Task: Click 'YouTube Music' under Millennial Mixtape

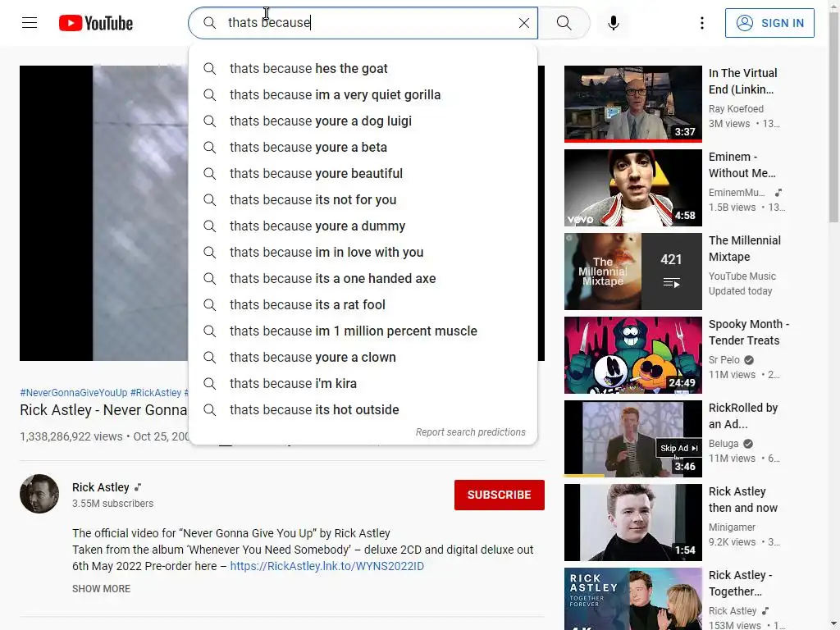Action: [x=742, y=276]
